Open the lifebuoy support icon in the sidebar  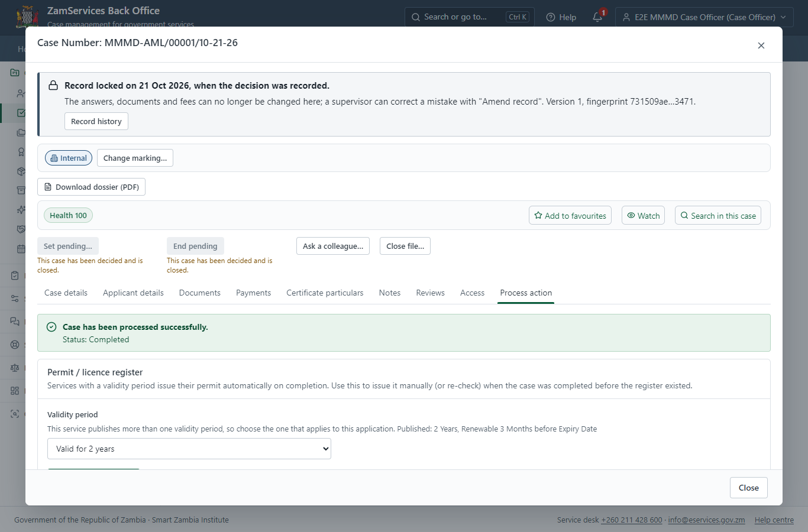15,345
